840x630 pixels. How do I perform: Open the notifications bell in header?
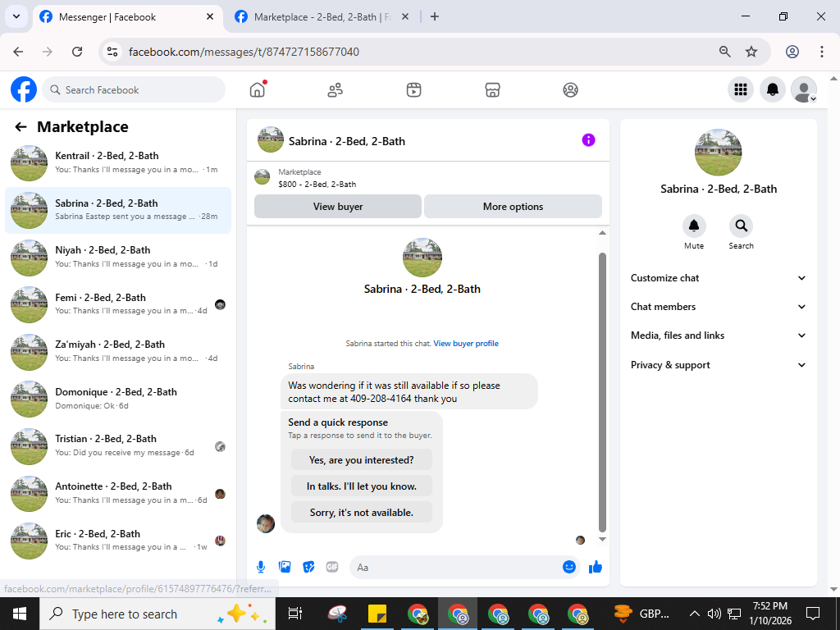pos(773,89)
